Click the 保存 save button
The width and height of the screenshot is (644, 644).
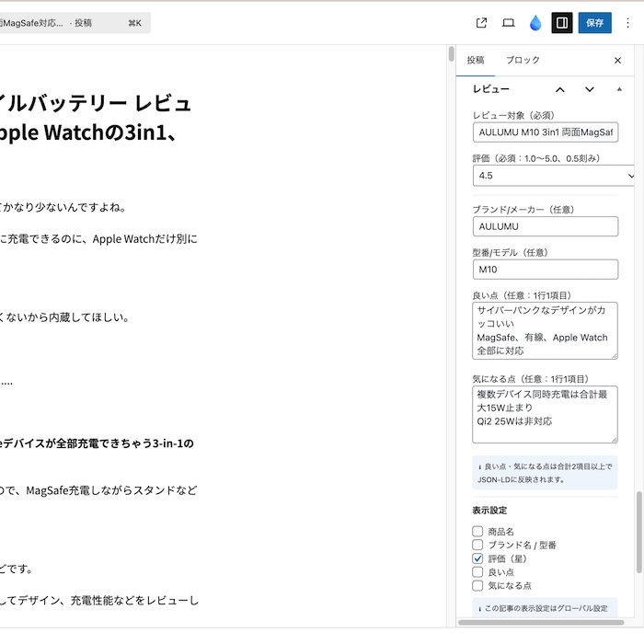tap(594, 23)
